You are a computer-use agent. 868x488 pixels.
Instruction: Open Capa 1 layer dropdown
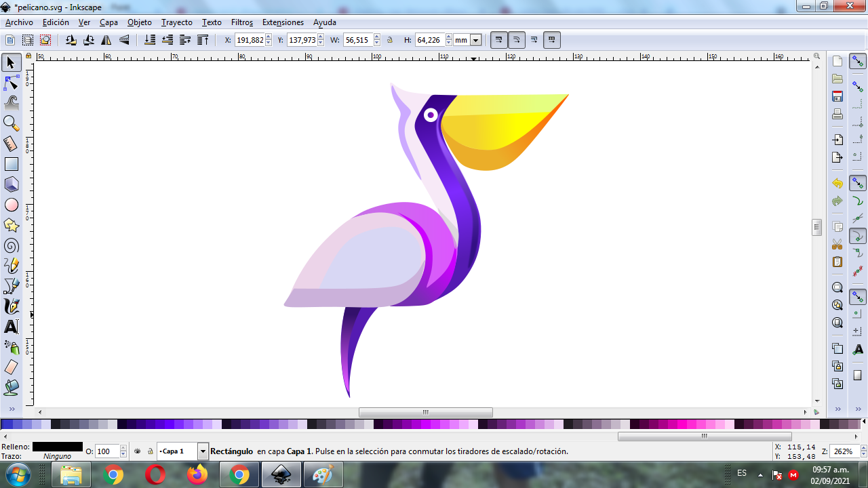203,451
